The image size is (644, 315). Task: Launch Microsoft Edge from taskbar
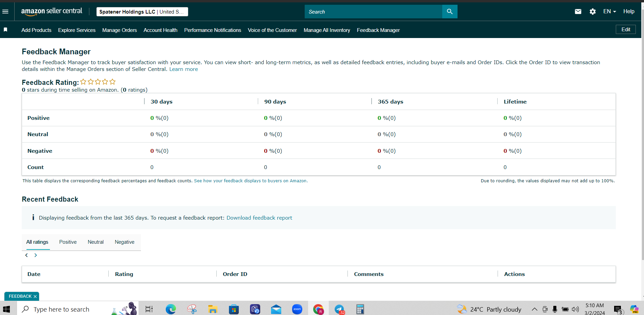pos(171,309)
